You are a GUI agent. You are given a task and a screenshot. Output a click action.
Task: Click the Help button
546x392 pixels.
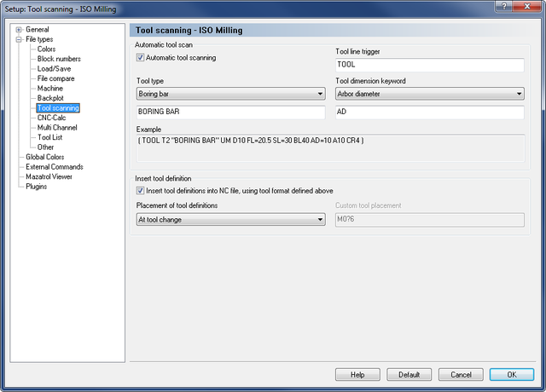[x=357, y=375]
